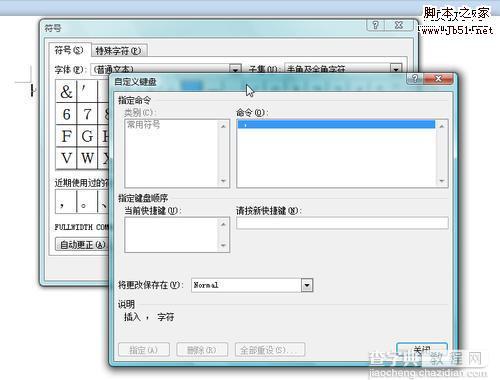500x380 pixels.
Task: Select 常用符号 in 类别 list
Action: (x=144, y=125)
